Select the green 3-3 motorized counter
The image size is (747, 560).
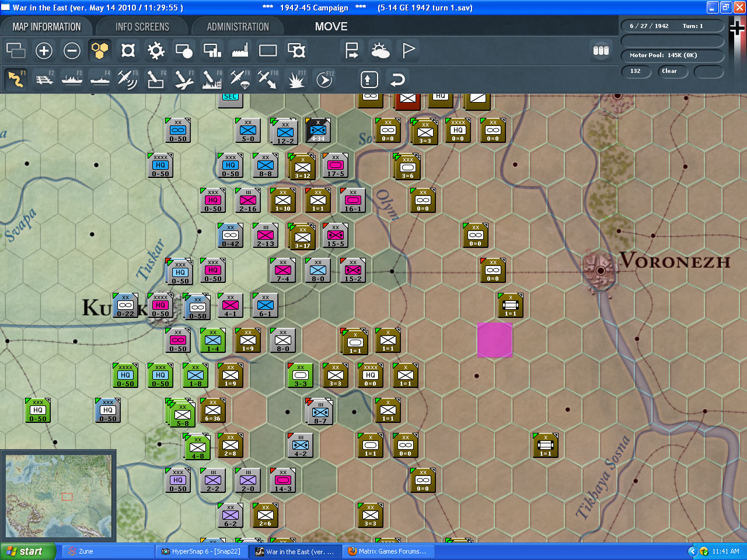[x=301, y=376]
